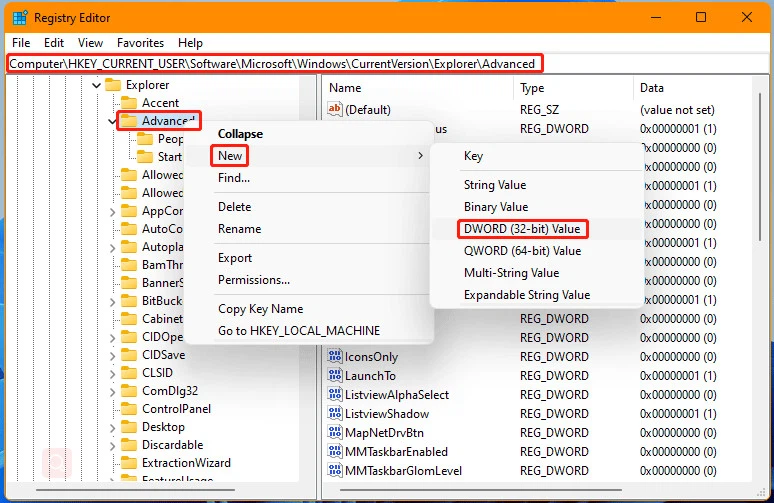The width and height of the screenshot is (774, 503).
Task: Select the MMTaskbarEnabled value icon
Action: click(x=335, y=451)
